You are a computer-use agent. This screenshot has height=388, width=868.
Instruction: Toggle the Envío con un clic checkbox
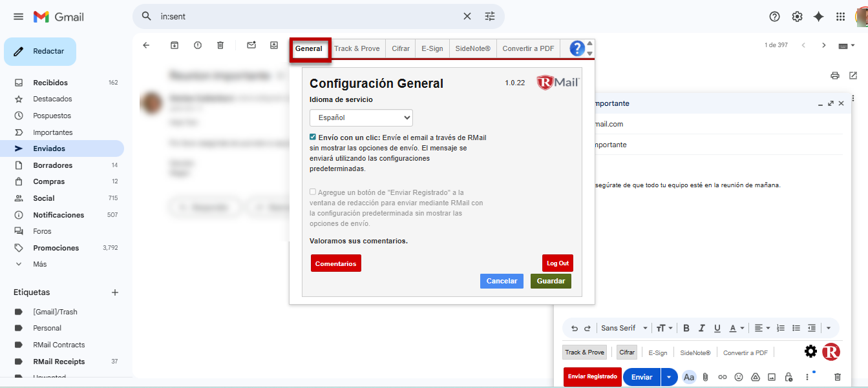coord(313,137)
